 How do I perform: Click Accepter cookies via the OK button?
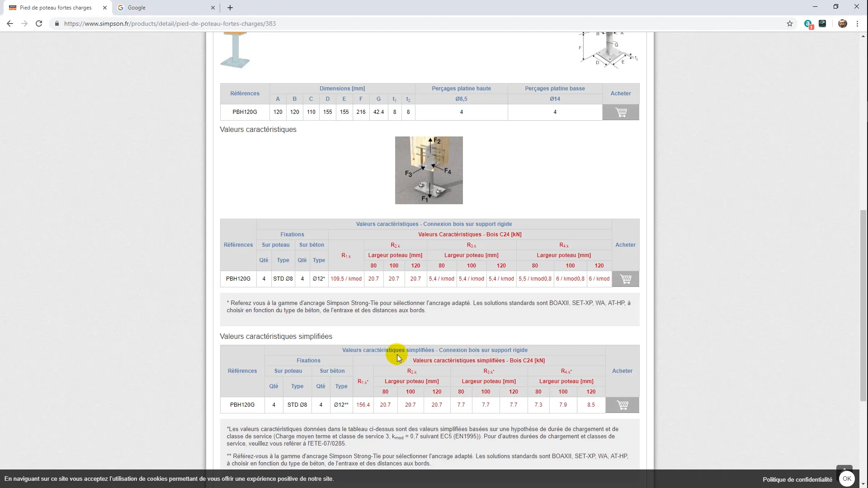click(847, 478)
